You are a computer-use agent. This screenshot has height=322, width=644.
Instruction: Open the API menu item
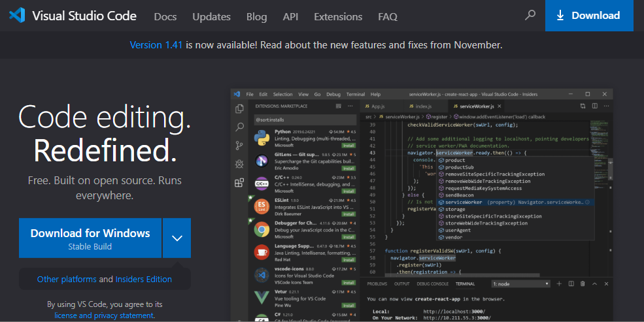290,16
